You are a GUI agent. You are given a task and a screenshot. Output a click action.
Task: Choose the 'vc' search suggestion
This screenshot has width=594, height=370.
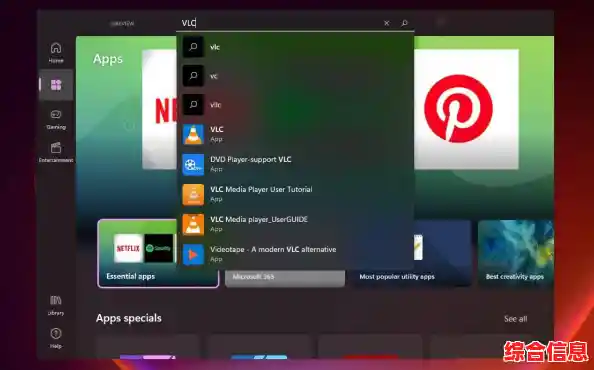click(295, 76)
